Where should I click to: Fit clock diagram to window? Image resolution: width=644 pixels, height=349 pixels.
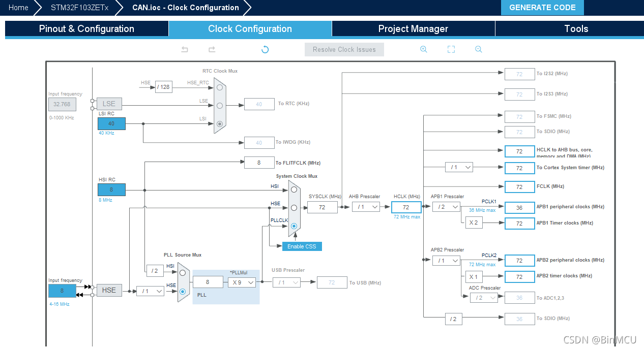(x=451, y=49)
